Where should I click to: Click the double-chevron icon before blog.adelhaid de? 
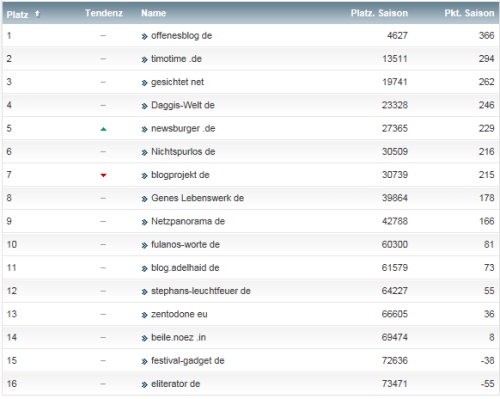[144, 269]
